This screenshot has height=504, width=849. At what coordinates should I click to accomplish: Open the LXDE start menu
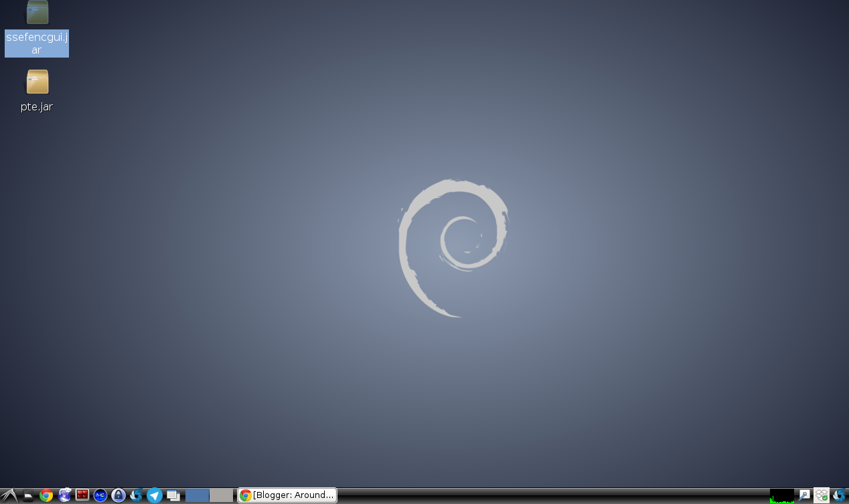(9, 495)
